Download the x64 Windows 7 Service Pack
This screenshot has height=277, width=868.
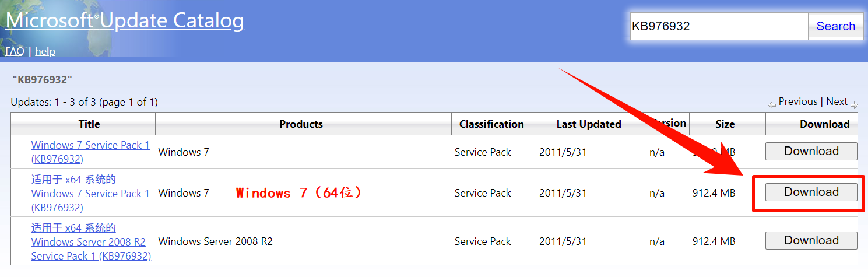click(x=811, y=192)
